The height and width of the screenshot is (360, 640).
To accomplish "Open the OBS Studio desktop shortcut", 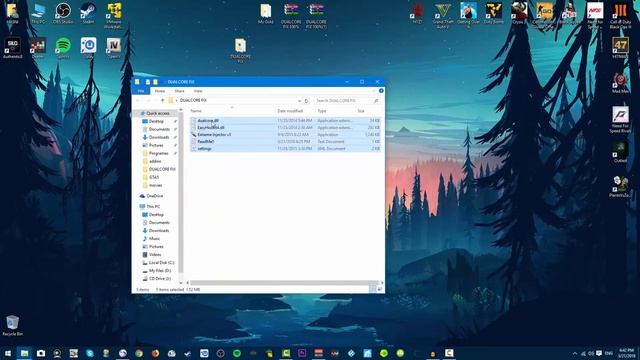I will pos(63,13).
